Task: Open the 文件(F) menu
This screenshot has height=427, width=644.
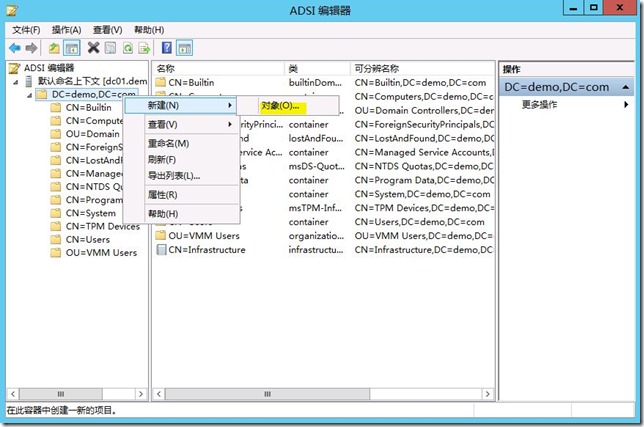Action: (x=26, y=30)
